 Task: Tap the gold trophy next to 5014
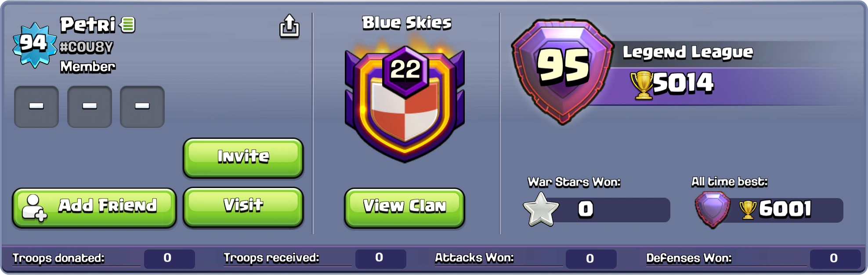click(x=643, y=85)
